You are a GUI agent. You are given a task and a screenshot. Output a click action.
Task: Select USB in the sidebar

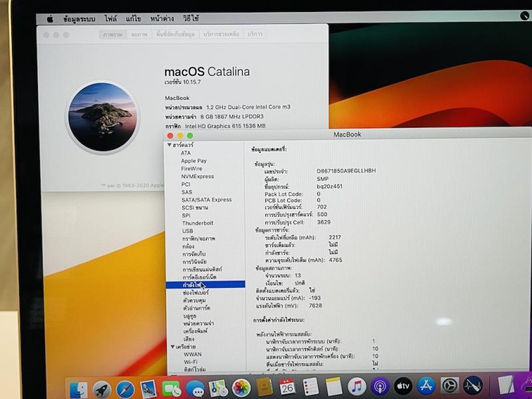(188, 231)
